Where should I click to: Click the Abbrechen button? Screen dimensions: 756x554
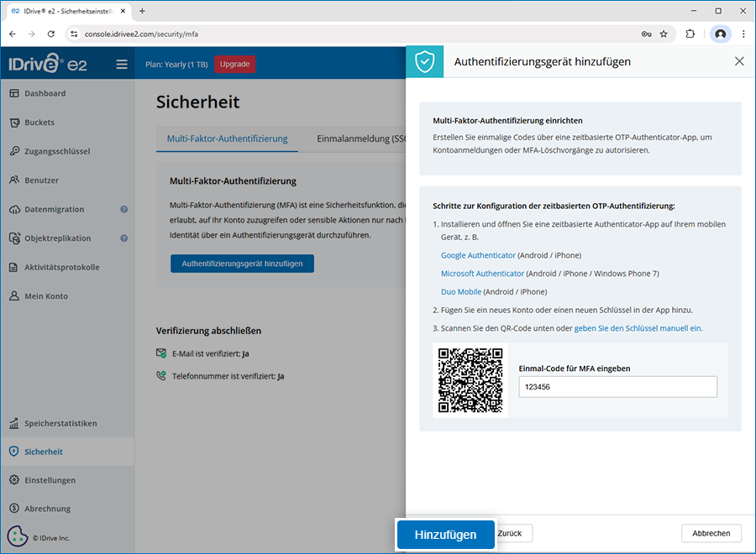711,533
